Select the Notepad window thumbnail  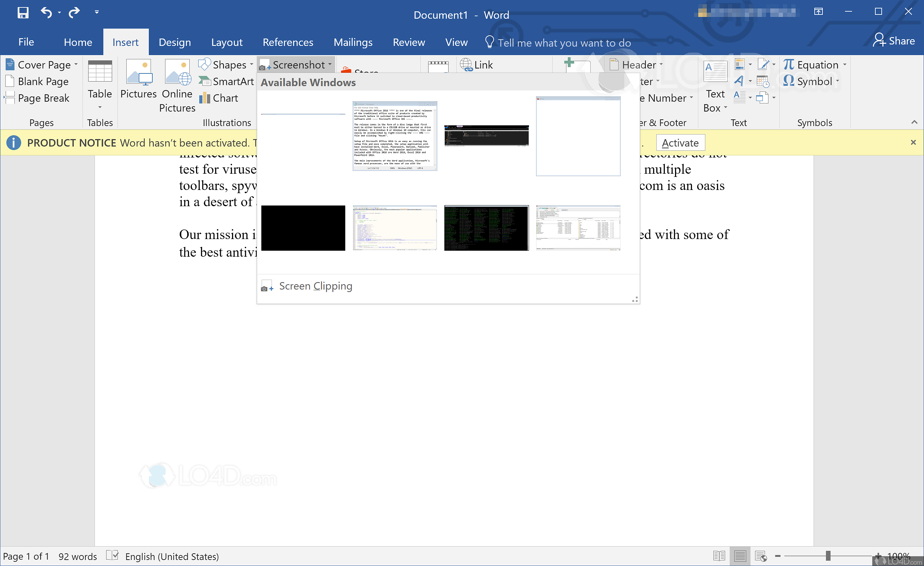pyautogui.click(x=395, y=136)
